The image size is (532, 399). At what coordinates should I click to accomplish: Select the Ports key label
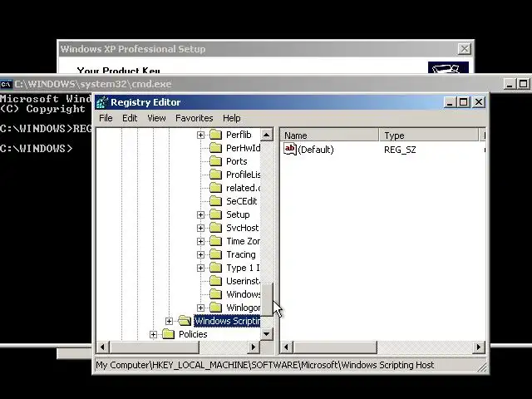coord(236,161)
